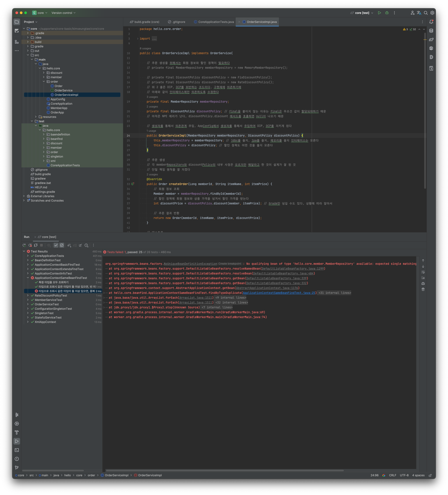The image size is (448, 495).
Task: Run the core [test] configuration
Action: click(379, 13)
